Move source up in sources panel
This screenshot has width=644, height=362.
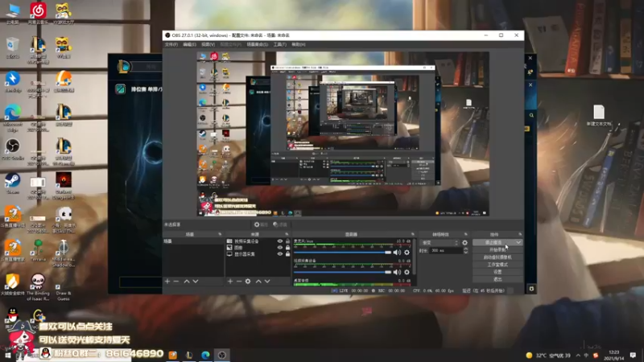coord(258,281)
